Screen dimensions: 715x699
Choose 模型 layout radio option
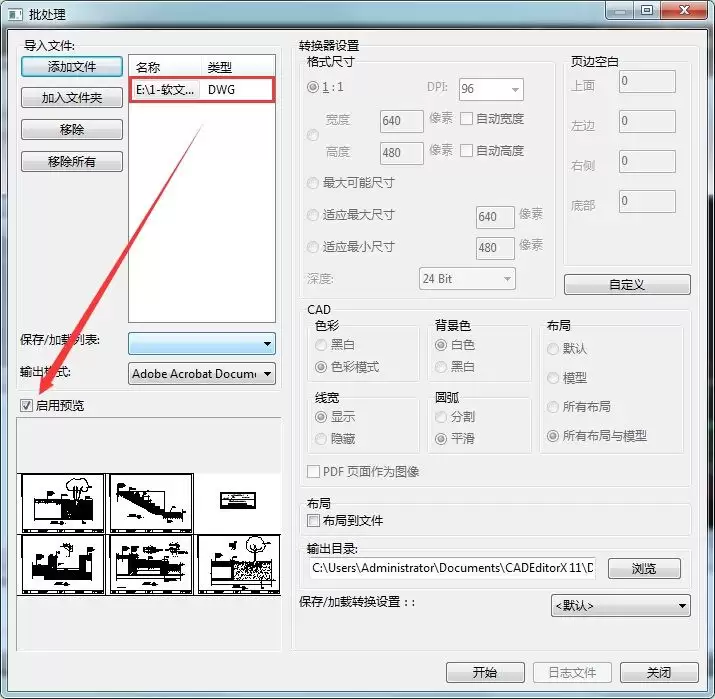click(x=553, y=378)
